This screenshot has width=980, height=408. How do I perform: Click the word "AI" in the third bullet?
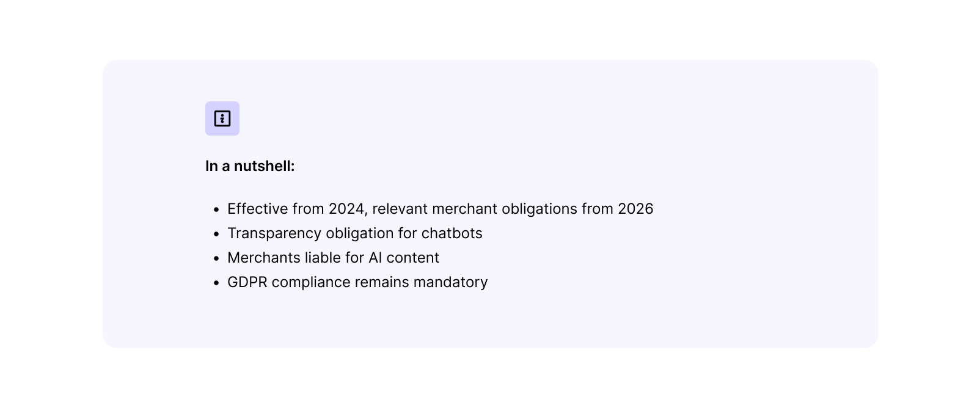[x=375, y=258]
